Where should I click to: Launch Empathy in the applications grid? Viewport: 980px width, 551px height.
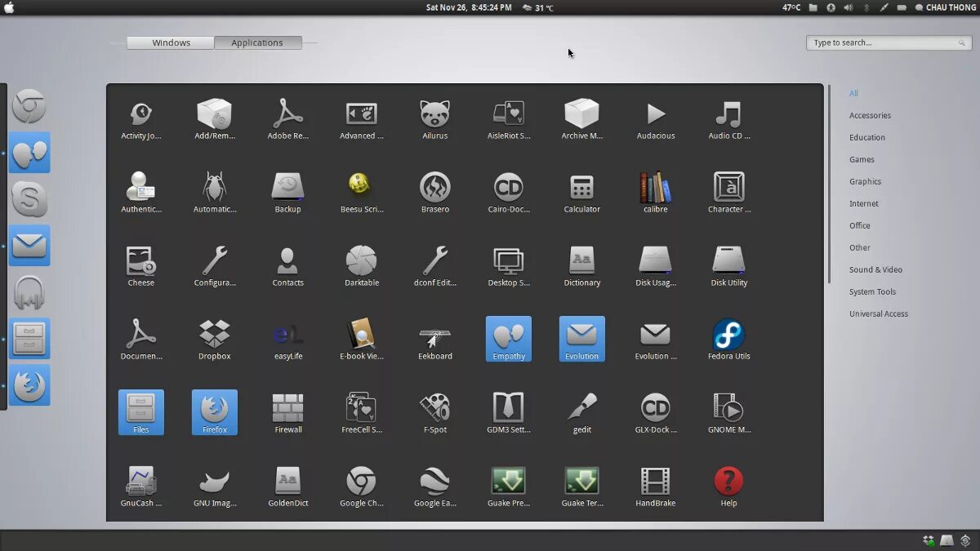coord(509,340)
